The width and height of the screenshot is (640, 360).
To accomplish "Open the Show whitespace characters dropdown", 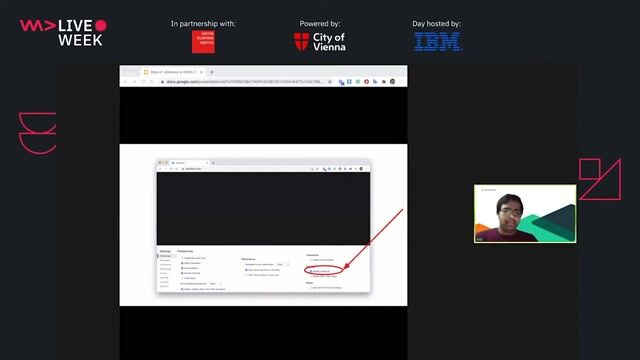I will pos(216,283).
